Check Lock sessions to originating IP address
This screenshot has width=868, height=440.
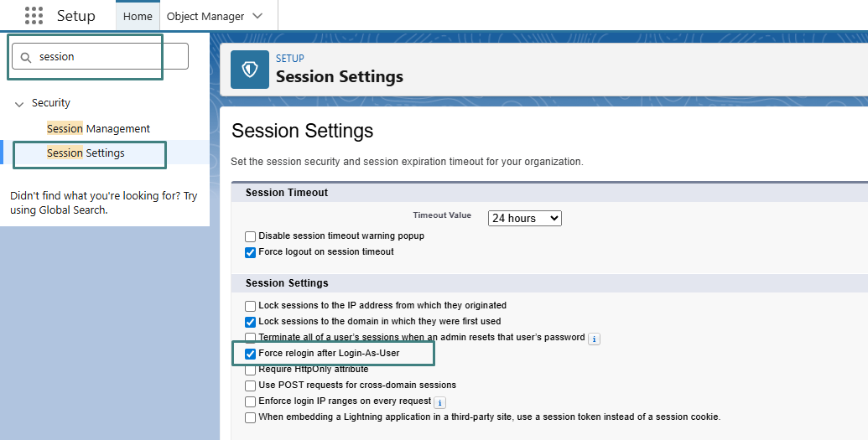pyautogui.click(x=250, y=306)
